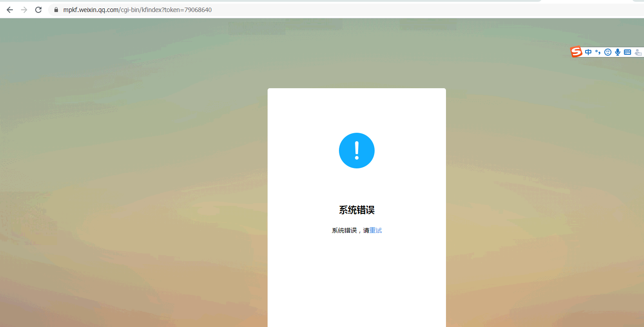This screenshot has width=644, height=327.
Task: Click the error message line 系统错误，请
Action: (350, 230)
